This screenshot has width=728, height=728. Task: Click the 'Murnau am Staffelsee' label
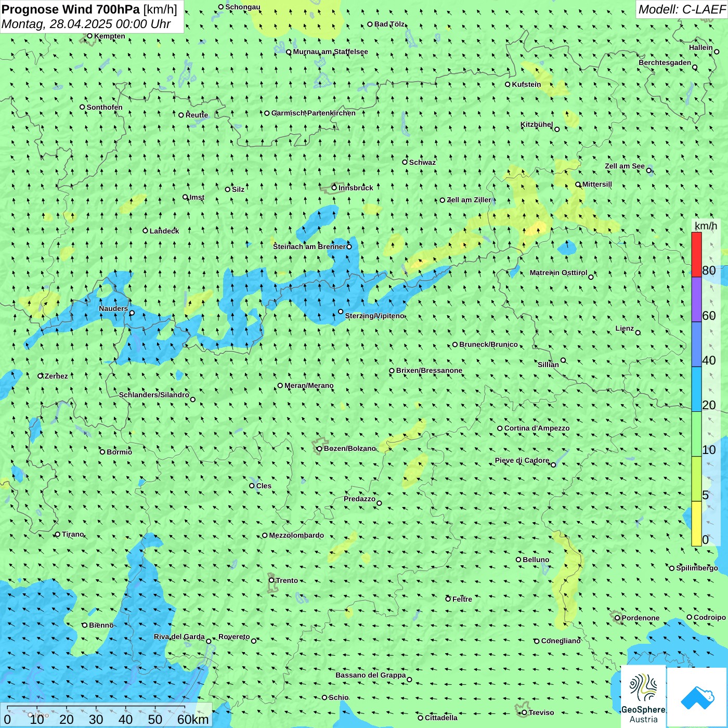point(331,51)
